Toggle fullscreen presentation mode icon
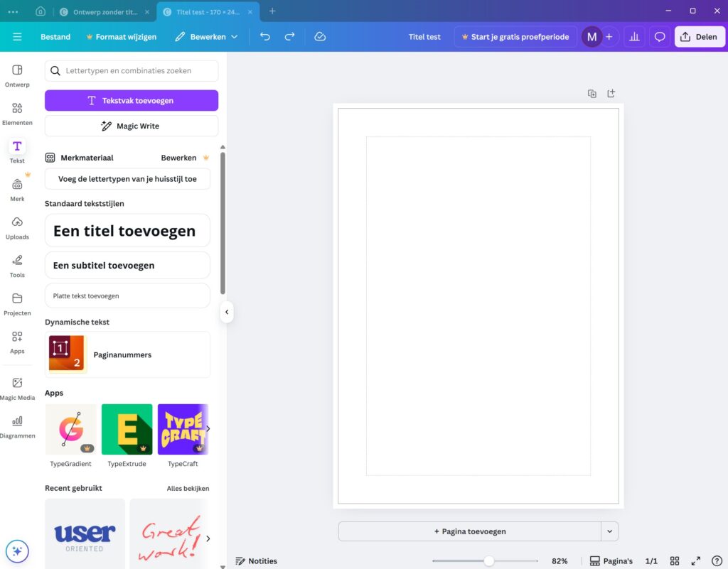The width and height of the screenshot is (728, 569). (x=696, y=561)
